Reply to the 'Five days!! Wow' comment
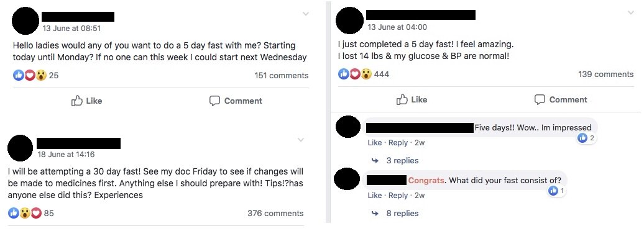Screen dimensions: 644x231 [398, 143]
